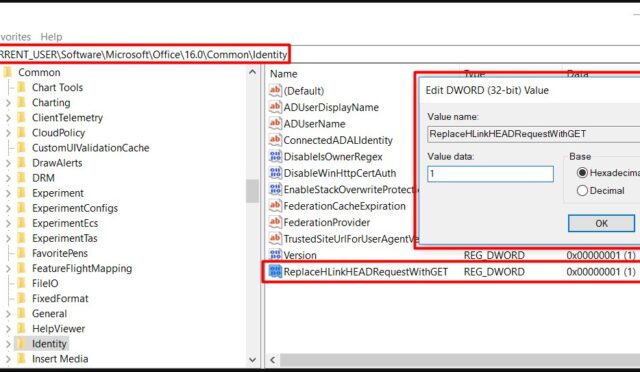Click the tree scrollbar up arrow
The height and width of the screenshot is (372, 640).
tap(253, 73)
